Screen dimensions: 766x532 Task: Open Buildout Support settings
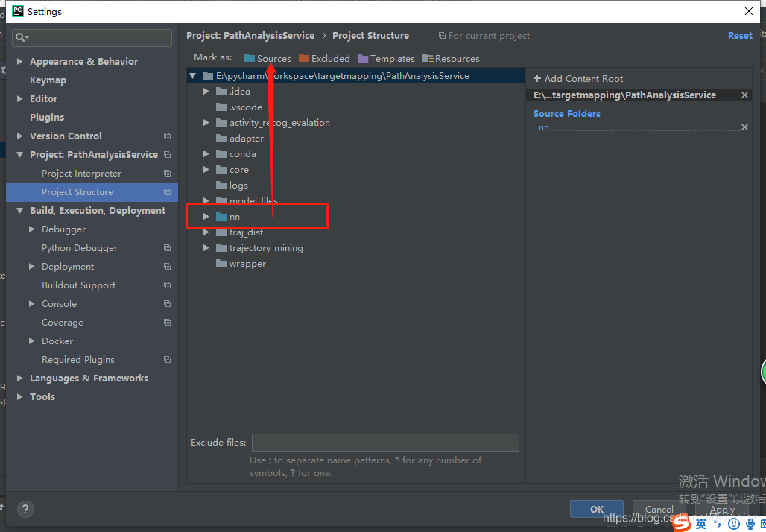coord(79,285)
